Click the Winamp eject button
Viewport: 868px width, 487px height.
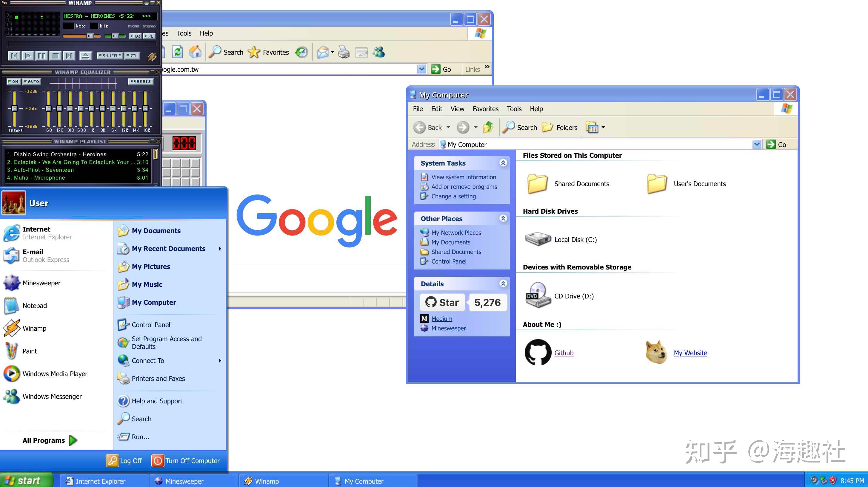pyautogui.click(x=86, y=56)
